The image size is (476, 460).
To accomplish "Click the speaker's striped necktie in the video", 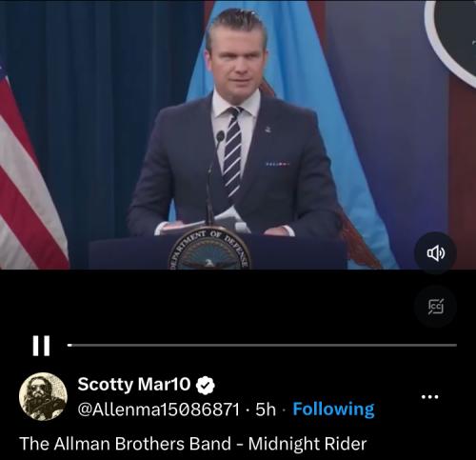I will click(233, 151).
